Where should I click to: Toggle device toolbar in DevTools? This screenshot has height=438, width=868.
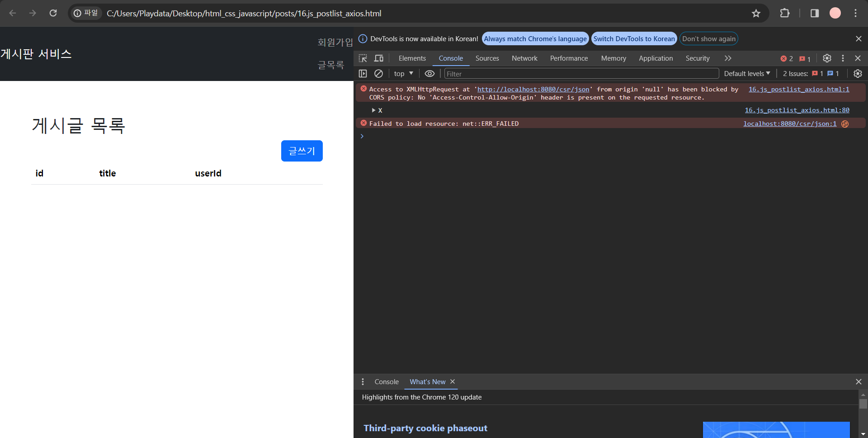pyautogui.click(x=379, y=58)
